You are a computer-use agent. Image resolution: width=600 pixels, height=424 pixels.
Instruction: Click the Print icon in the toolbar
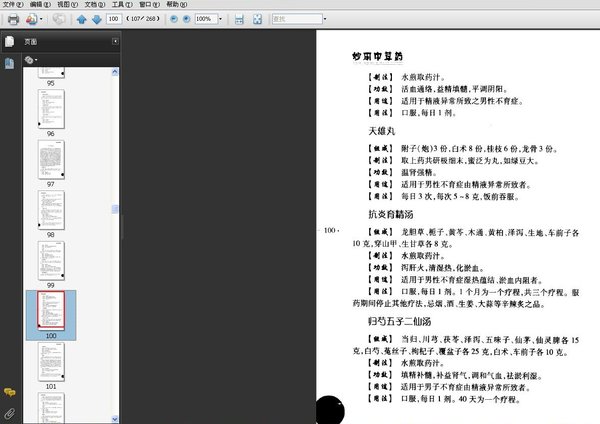13,19
